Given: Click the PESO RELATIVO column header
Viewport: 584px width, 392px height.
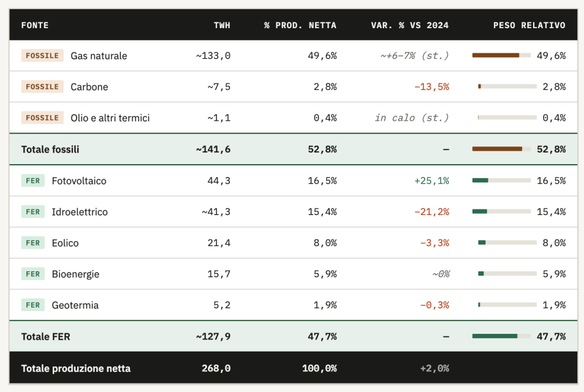Looking at the screenshot, I should click(x=529, y=25).
